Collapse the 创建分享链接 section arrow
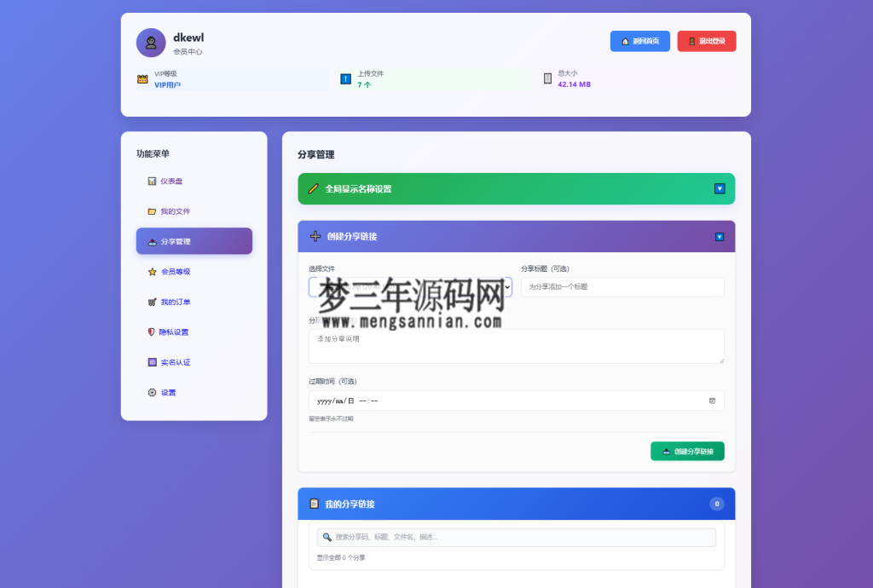The image size is (873, 588). [719, 236]
